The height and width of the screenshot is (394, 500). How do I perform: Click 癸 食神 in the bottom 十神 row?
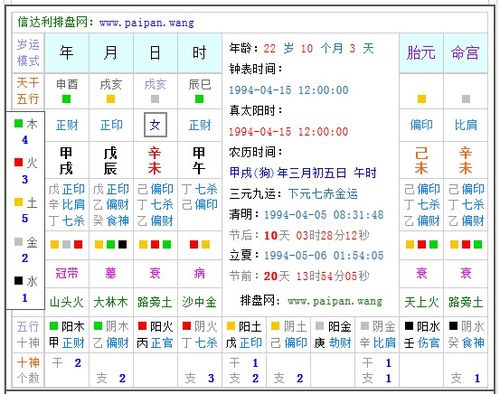point(466,342)
